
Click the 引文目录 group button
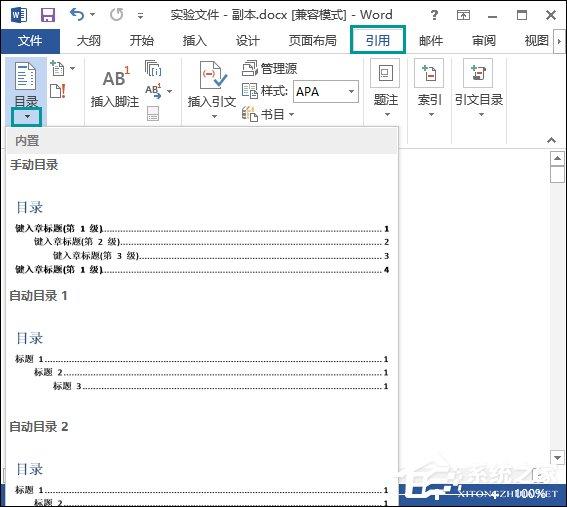coord(479,89)
